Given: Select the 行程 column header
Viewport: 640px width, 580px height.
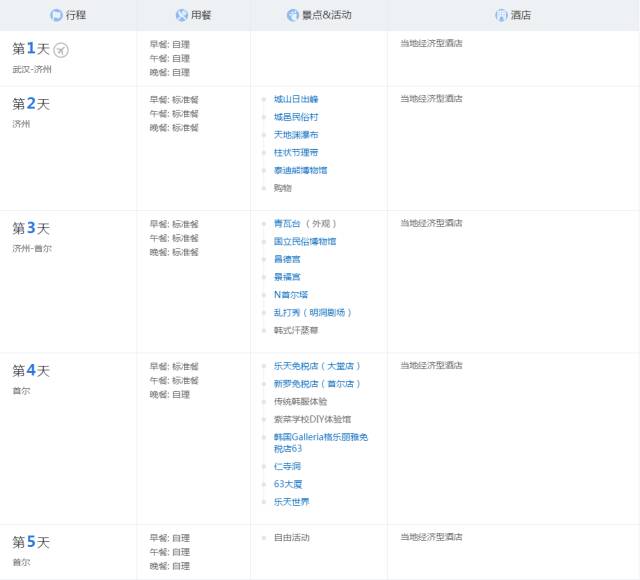Looking at the screenshot, I should click(78, 15).
